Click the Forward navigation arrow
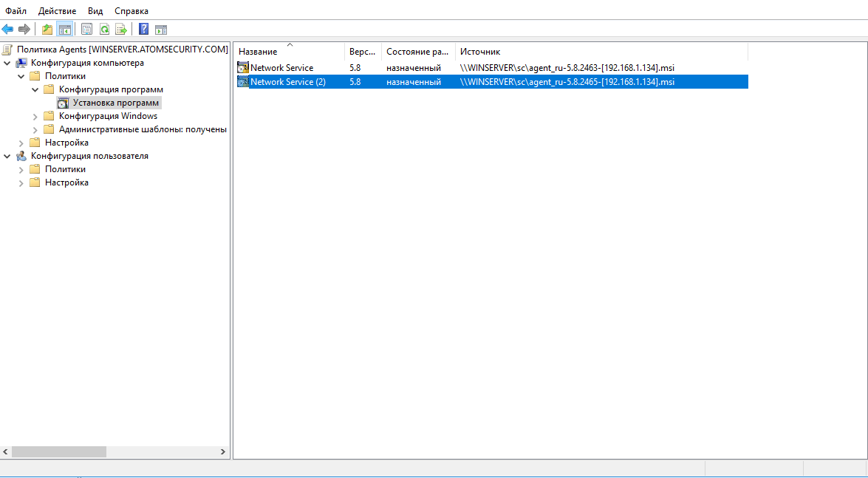This screenshot has width=868, height=478. tap(23, 29)
